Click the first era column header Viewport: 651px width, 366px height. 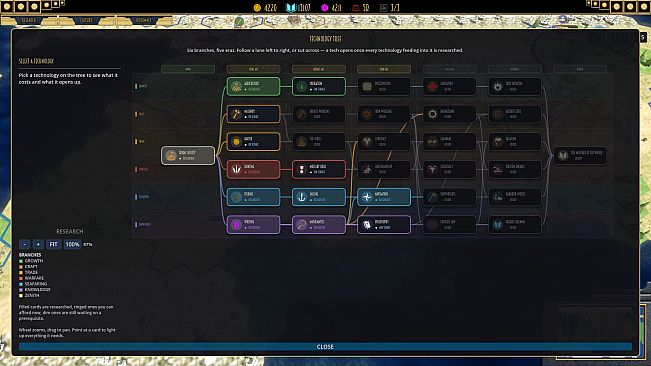[188, 69]
